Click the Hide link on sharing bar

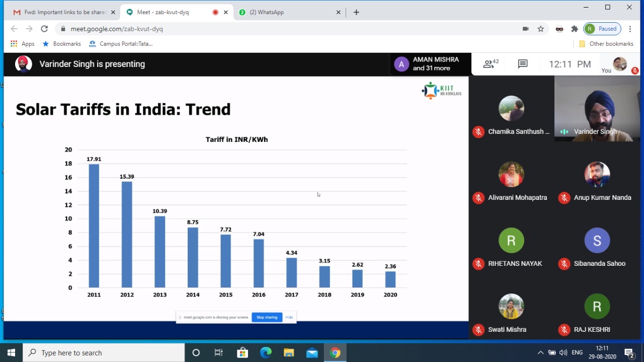(x=289, y=317)
